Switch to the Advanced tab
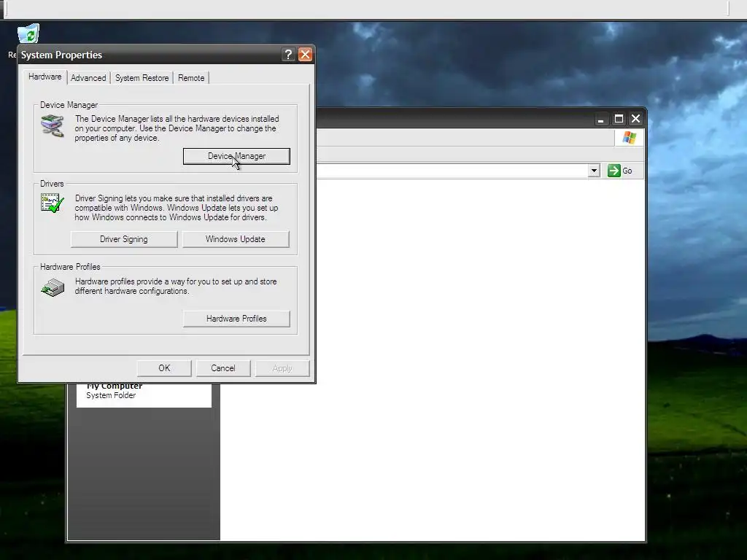The height and width of the screenshot is (560, 747). point(88,77)
